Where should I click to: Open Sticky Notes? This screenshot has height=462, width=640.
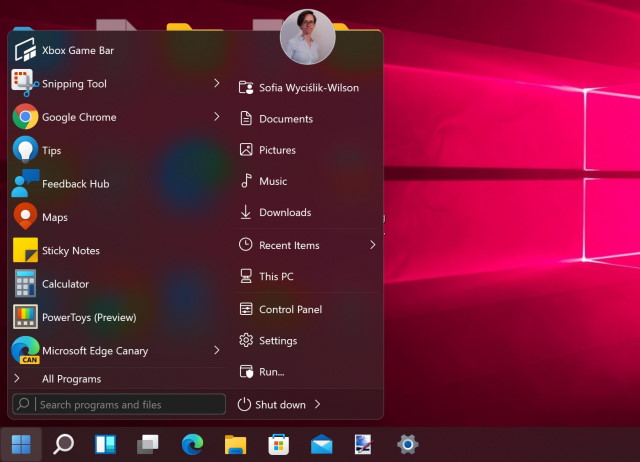(x=70, y=251)
